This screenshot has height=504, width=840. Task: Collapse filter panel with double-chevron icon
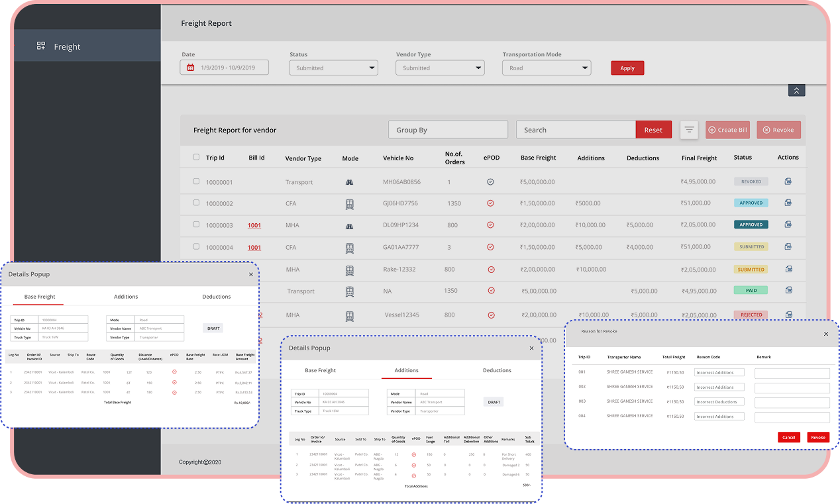pyautogui.click(x=796, y=91)
